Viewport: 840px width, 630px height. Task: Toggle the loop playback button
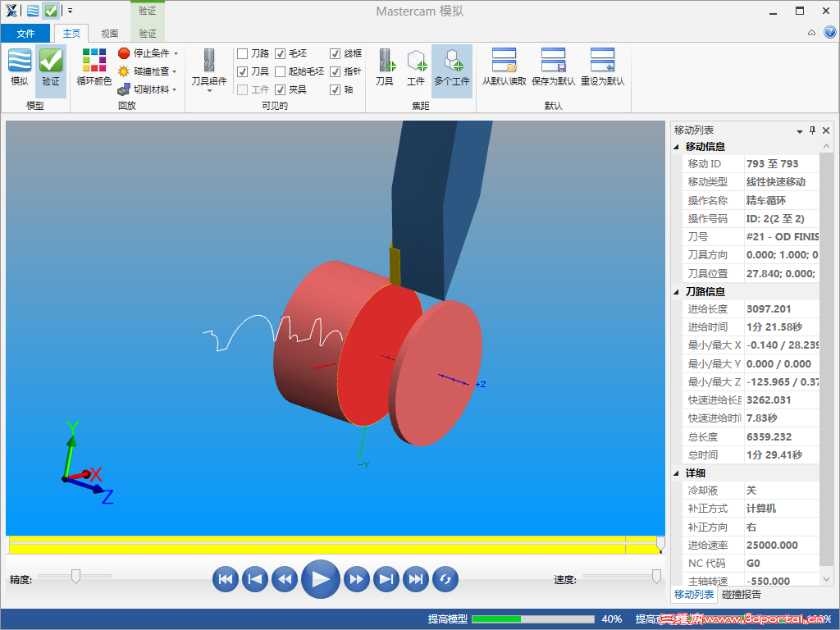click(445, 579)
